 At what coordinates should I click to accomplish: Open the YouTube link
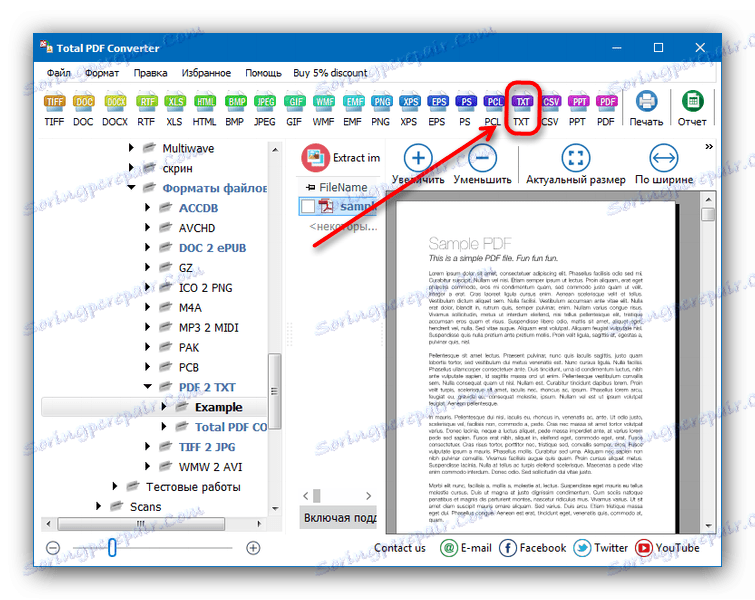(667, 548)
